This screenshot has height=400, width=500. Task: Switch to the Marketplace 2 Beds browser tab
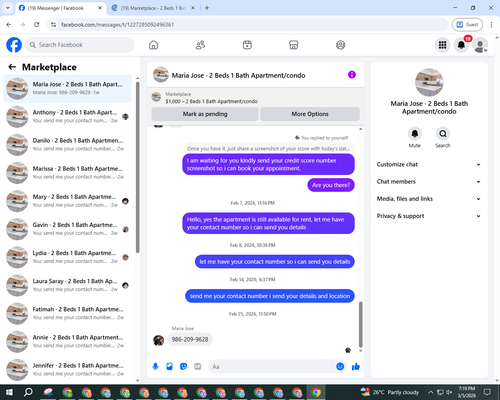click(x=153, y=8)
